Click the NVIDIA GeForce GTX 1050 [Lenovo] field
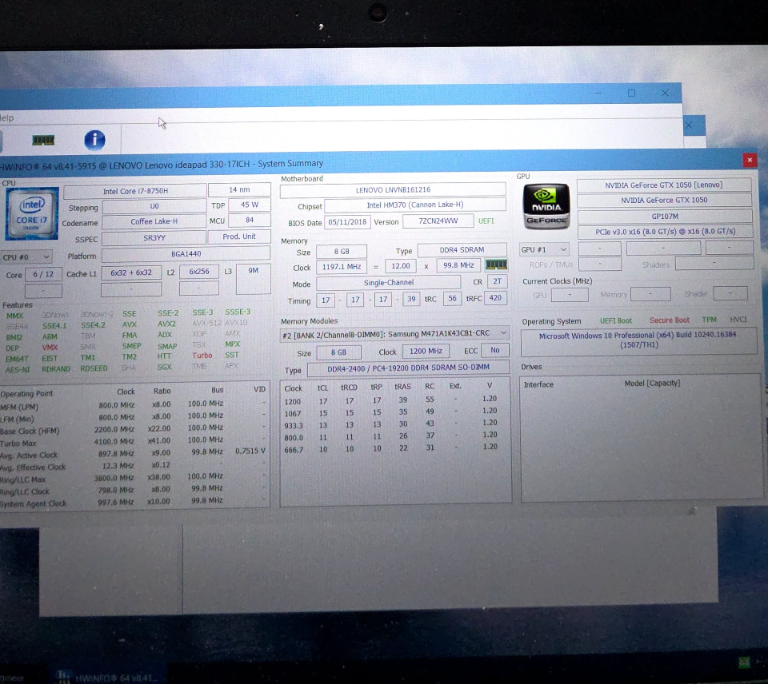Screen dimensions: 768x684 (664, 185)
